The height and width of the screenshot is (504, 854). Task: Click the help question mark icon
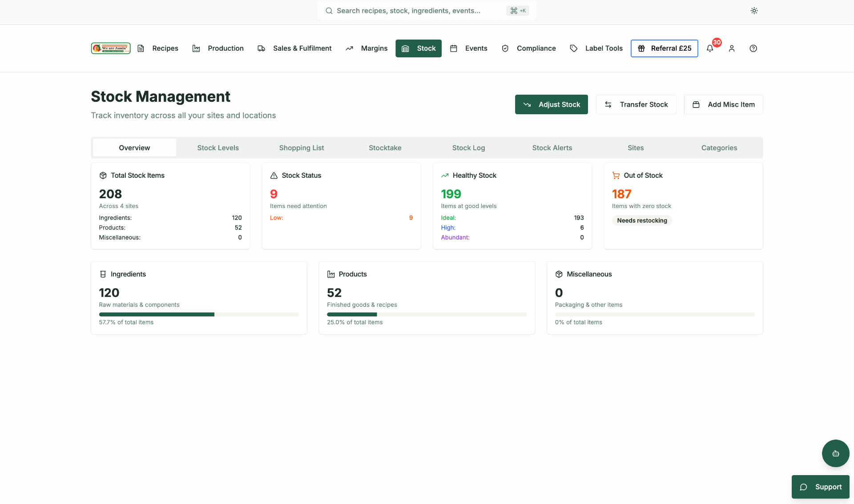tap(753, 48)
